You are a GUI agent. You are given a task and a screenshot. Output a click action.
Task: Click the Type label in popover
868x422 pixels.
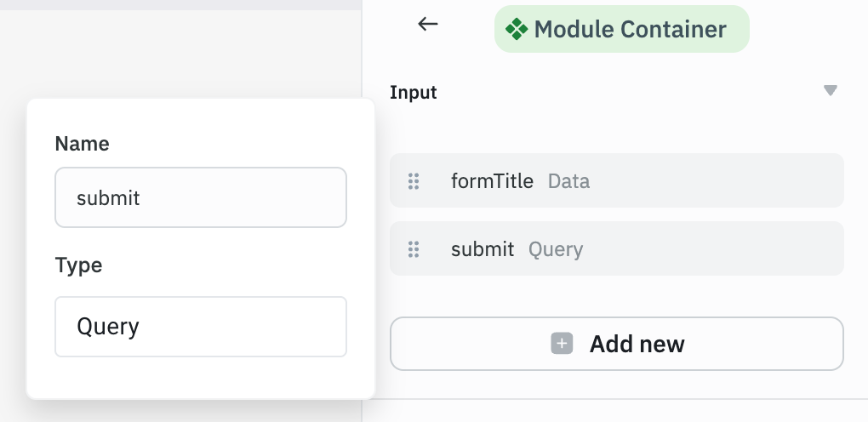click(78, 265)
